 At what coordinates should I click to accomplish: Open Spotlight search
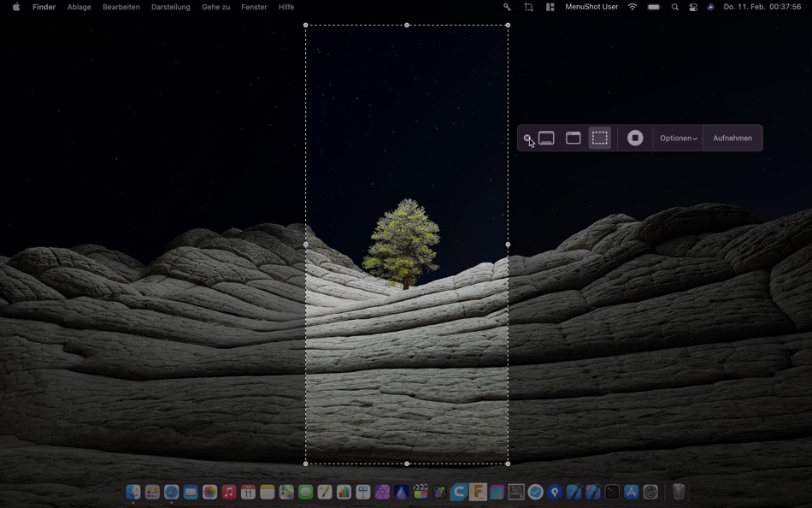click(674, 7)
